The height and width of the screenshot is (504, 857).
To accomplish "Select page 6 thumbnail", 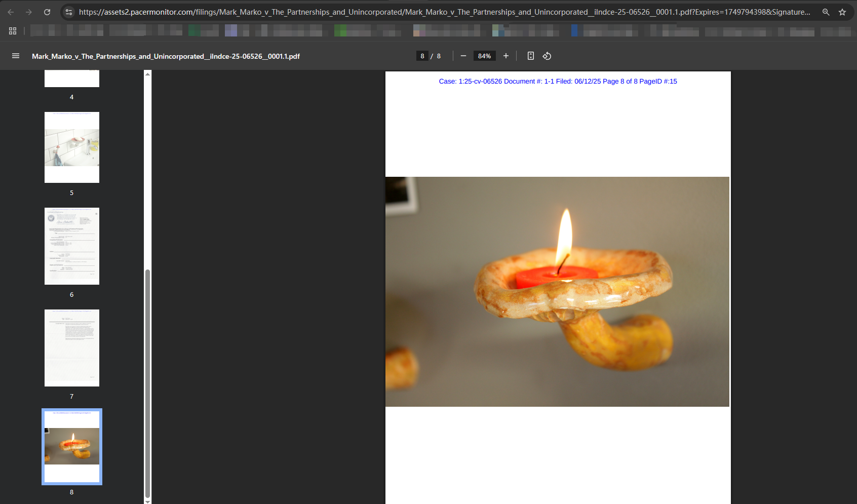I will pos(72,246).
